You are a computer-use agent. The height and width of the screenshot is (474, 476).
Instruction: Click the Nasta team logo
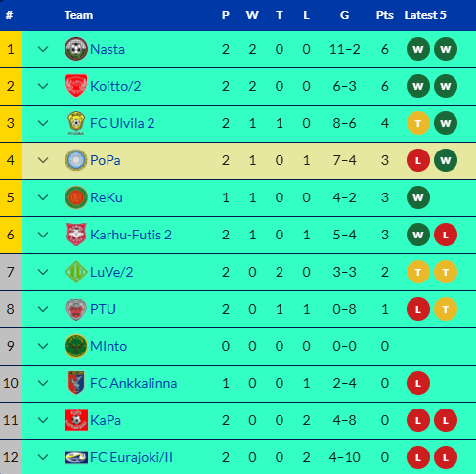coord(76,49)
